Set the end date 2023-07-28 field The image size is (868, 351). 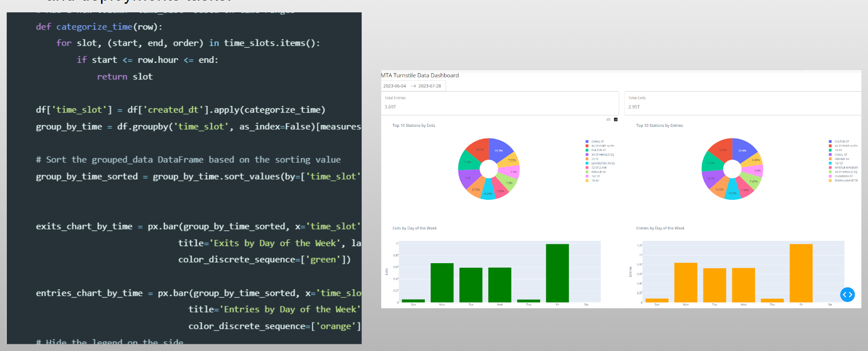(x=429, y=86)
